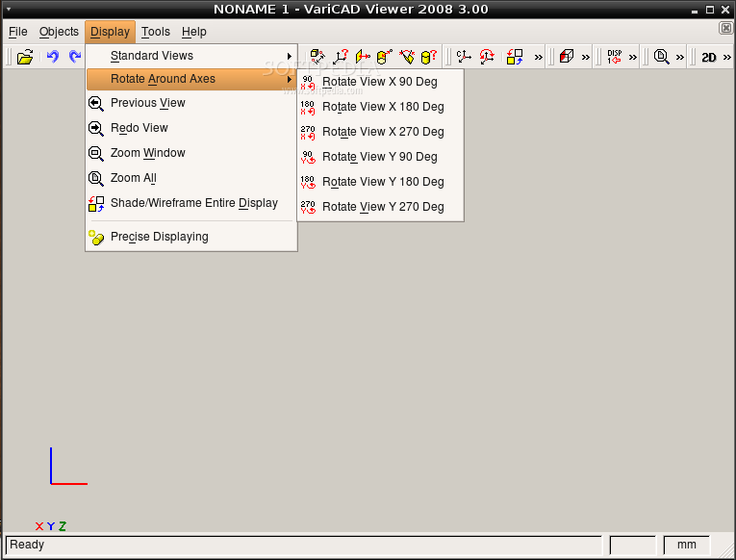Click the measure distance box icon
736x560 pixels.
(x=317, y=57)
